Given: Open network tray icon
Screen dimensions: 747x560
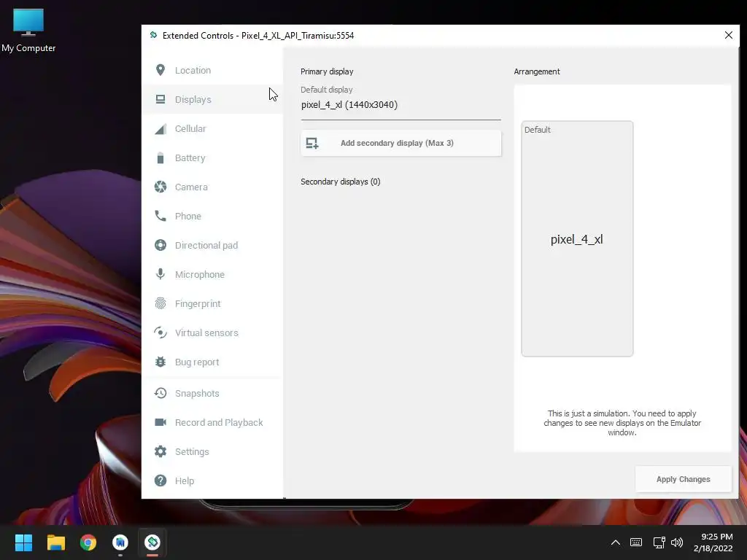Looking at the screenshot, I should tap(659, 542).
